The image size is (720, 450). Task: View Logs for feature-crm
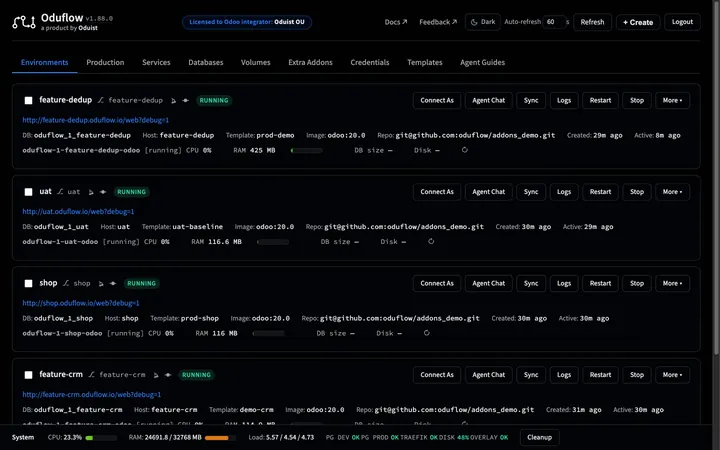click(564, 375)
